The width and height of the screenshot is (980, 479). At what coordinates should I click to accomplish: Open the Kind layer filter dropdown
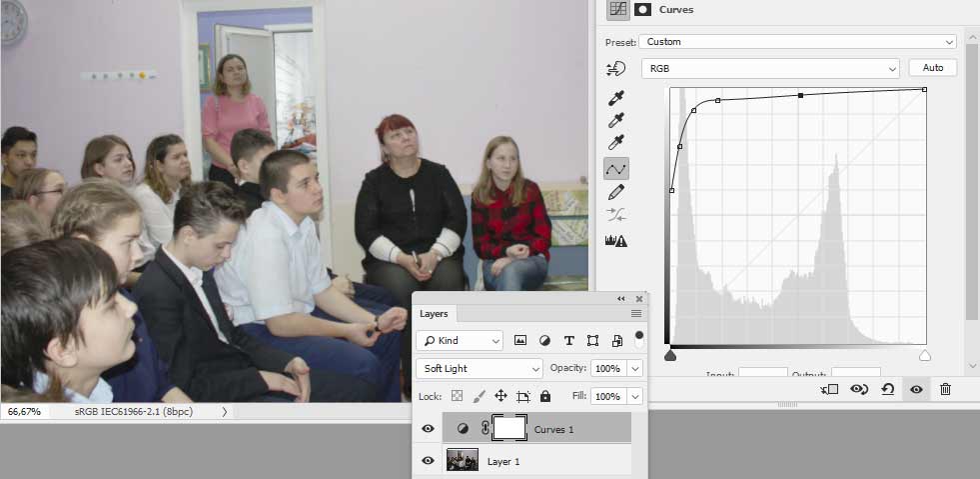459,340
